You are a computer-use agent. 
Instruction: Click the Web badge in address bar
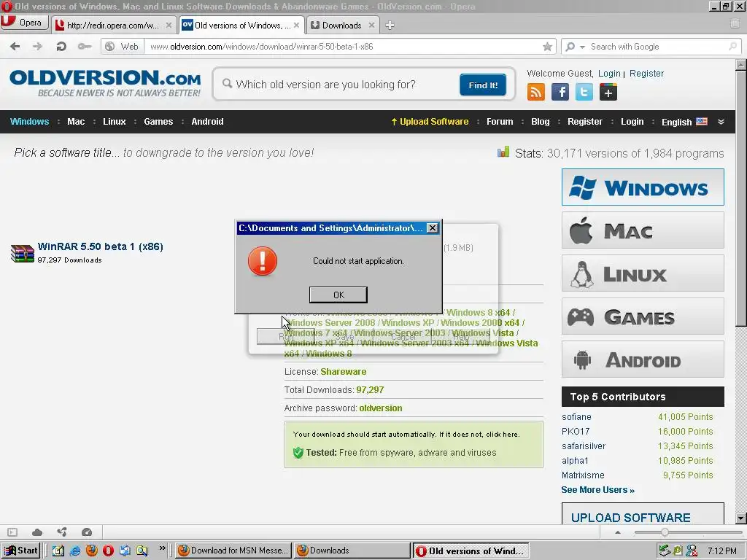click(123, 46)
